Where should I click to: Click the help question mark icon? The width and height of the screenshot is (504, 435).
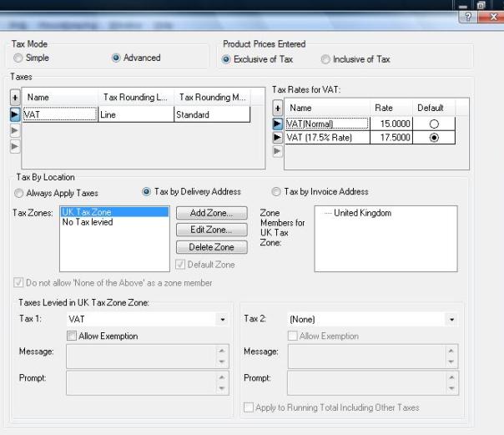click(473, 17)
